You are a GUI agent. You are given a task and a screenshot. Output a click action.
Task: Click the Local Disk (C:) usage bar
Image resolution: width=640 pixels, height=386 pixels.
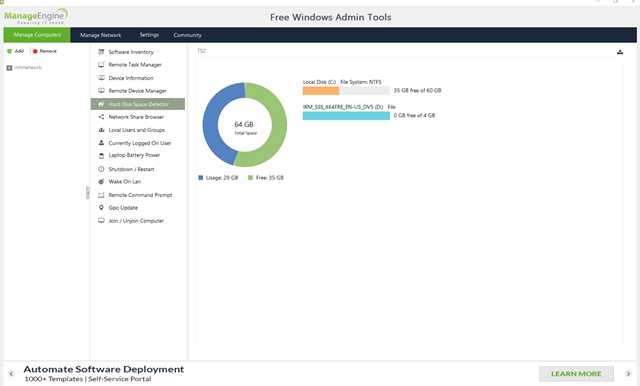(x=346, y=91)
